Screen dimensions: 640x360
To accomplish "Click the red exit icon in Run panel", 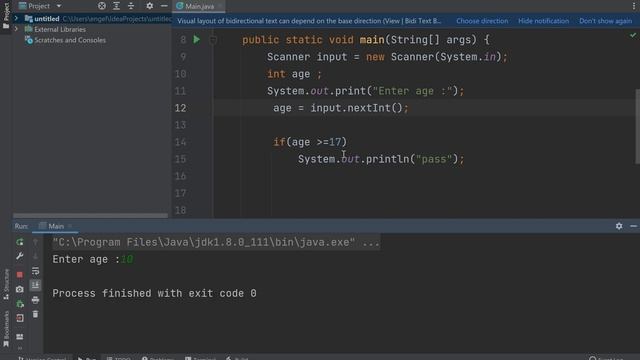I will click(x=20, y=318).
